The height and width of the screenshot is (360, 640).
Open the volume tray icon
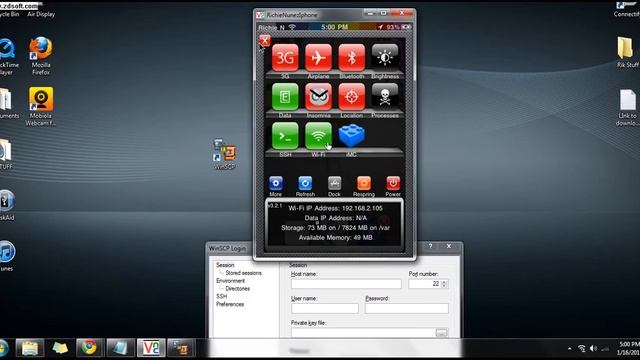click(x=593, y=349)
